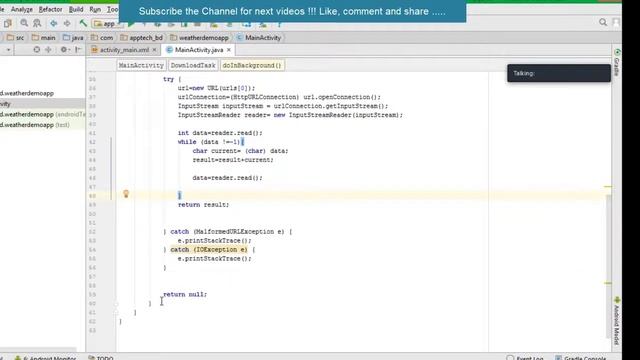
Task: Select weatherdemoapp (test) package in project tree
Action: click(35, 125)
